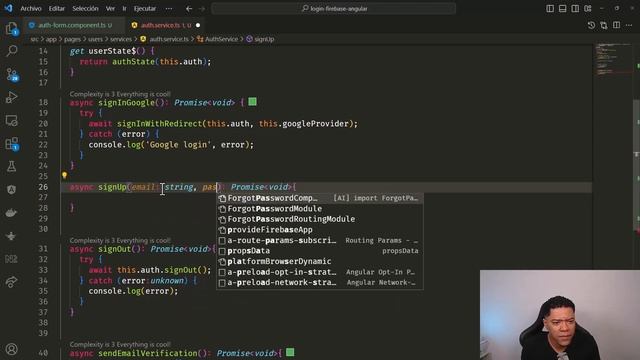This screenshot has height=360, width=640.
Task: Open the Editar menu
Action: tap(57, 8)
